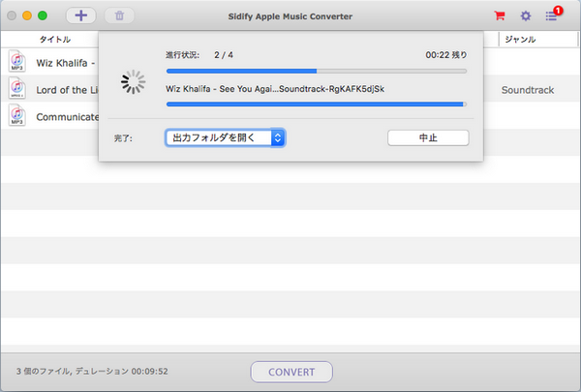Click the Soundtrack genre cell
This screenshot has width=581, height=392.
point(528,90)
